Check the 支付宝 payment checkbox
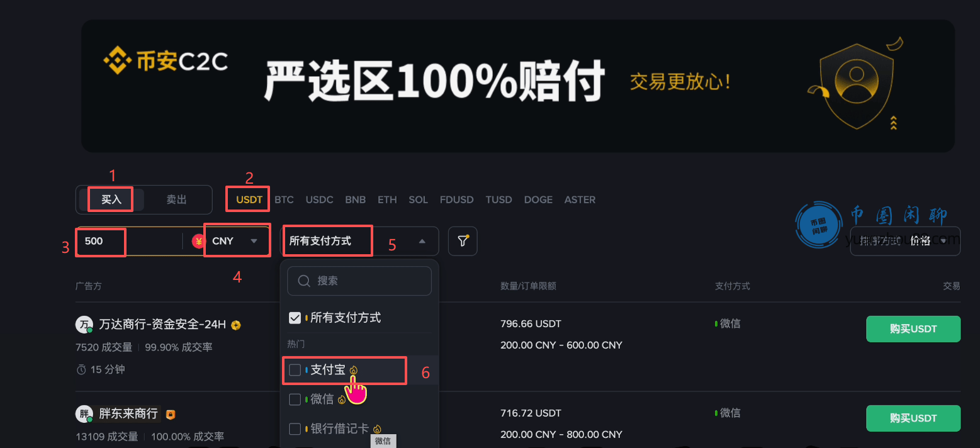 (295, 370)
